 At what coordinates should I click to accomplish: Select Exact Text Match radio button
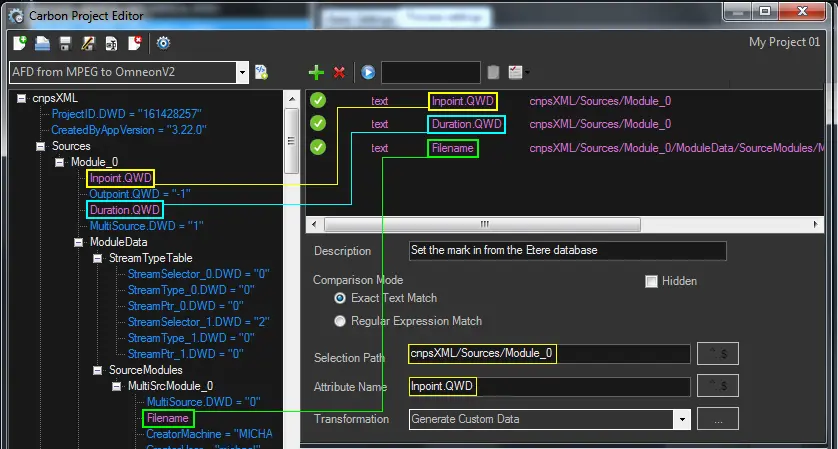[x=341, y=298]
